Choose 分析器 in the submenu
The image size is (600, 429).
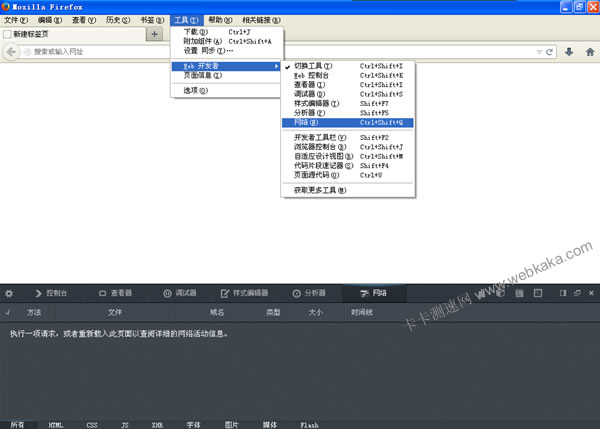347,113
